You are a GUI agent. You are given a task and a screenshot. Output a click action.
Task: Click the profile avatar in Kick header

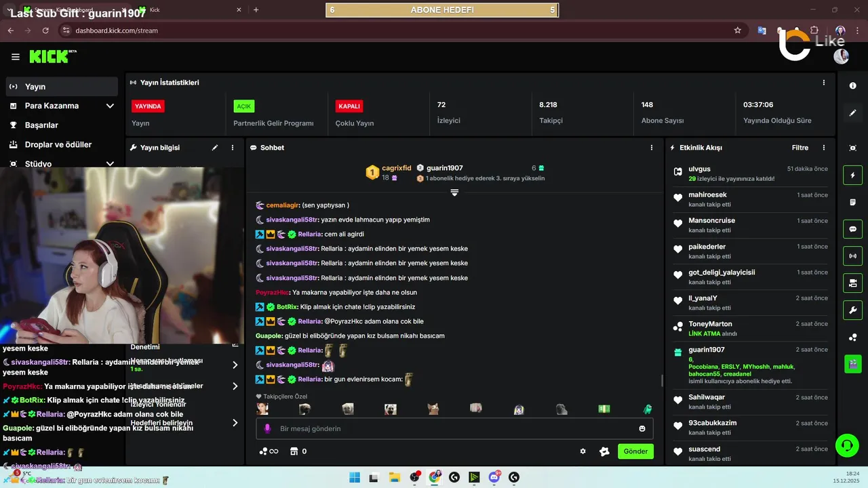pyautogui.click(x=841, y=57)
